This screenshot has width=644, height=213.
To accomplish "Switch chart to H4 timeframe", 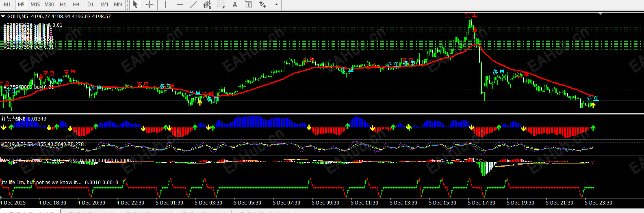I will click(76, 4).
